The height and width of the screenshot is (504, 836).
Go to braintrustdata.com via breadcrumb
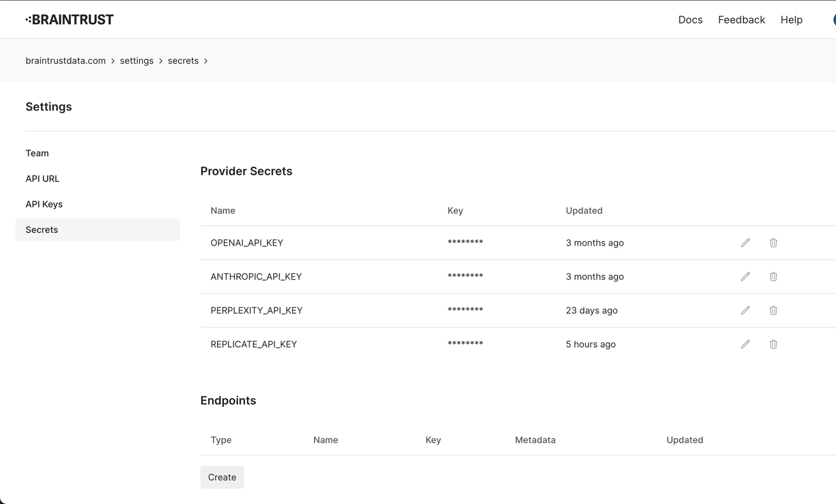[x=66, y=60]
